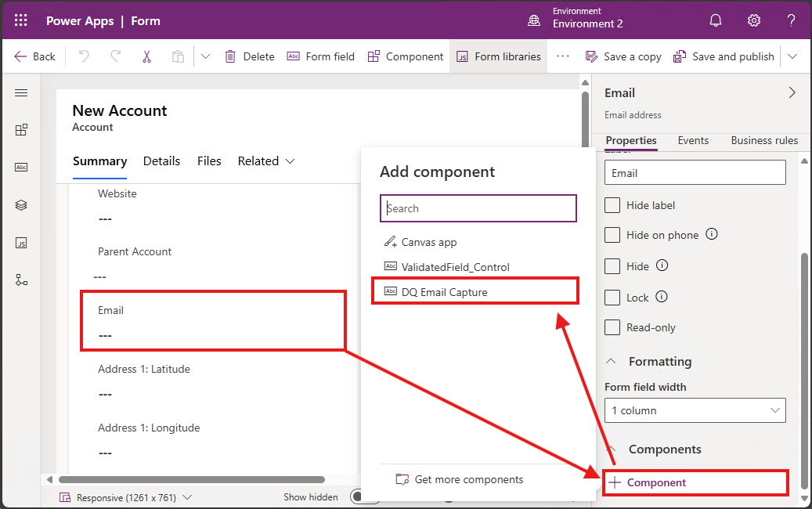Click Save a copy
The height and width of the screenshot is (509, 812).
[x=623, y=56]
